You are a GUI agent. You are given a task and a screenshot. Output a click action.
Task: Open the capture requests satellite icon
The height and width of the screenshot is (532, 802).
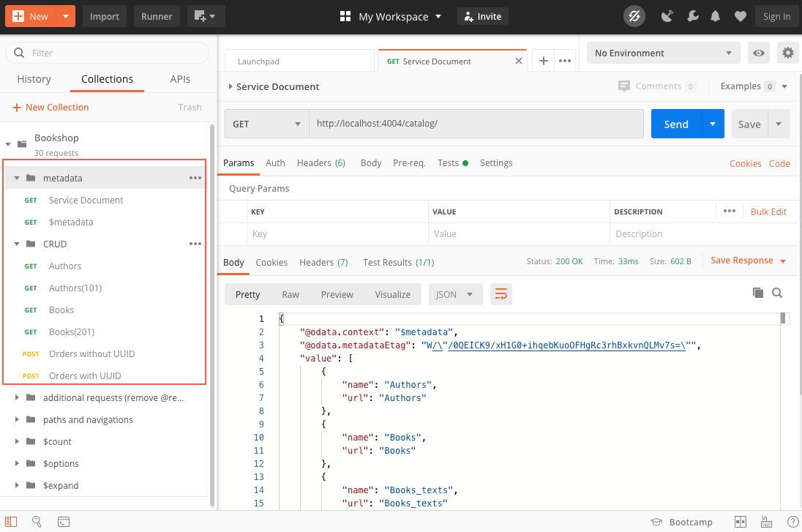(667, 16)
